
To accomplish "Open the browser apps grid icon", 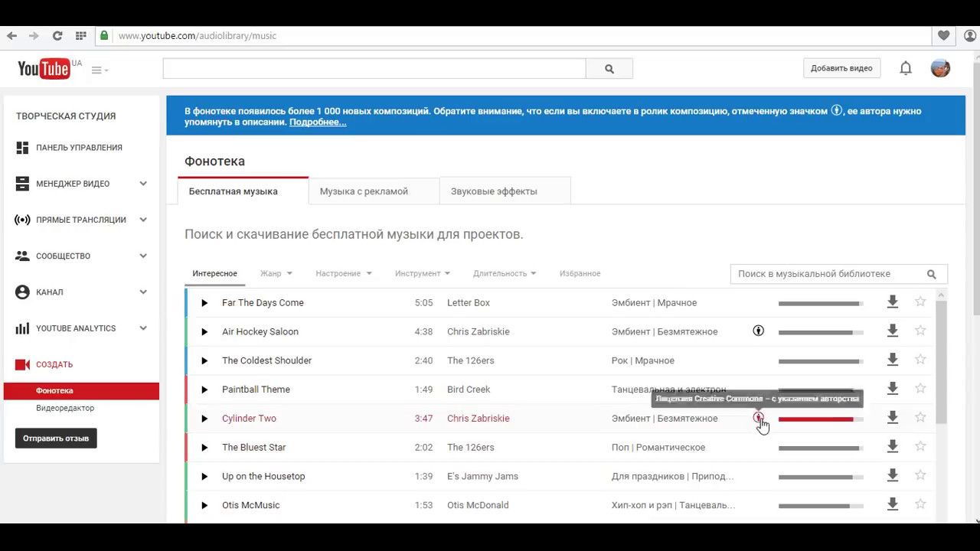I will pos(80,36).
